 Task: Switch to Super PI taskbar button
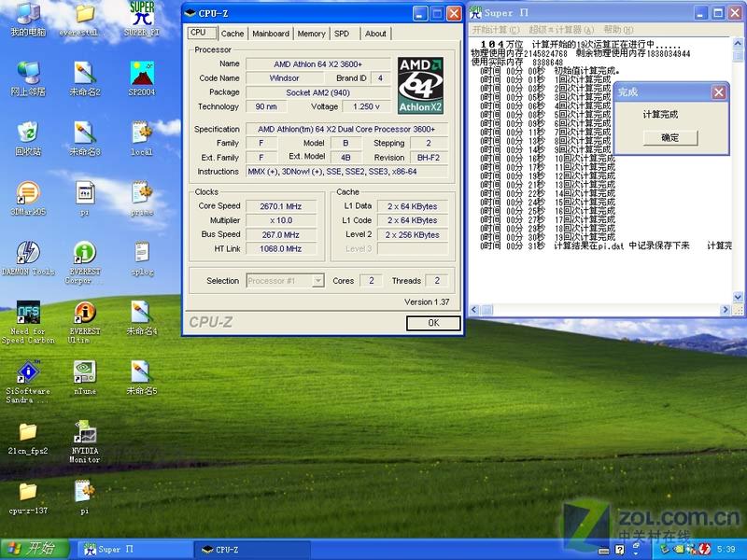(134, 550)
